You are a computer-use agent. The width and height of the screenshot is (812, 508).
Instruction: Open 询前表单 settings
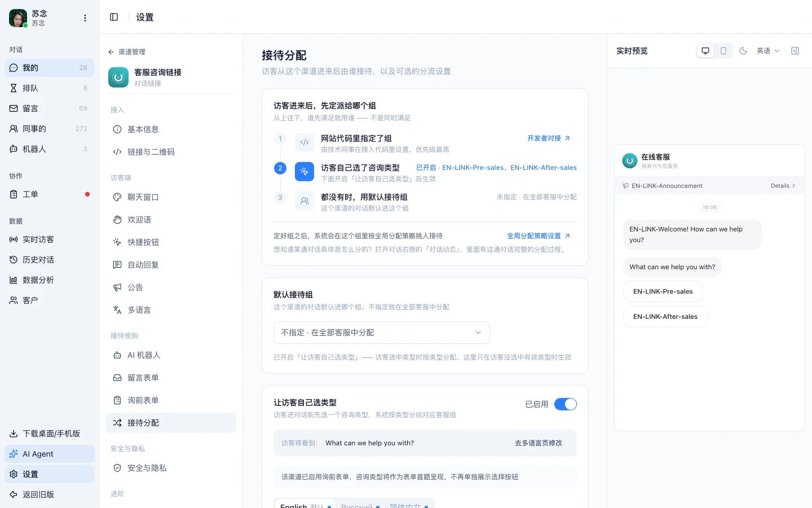tap(171, 400)
